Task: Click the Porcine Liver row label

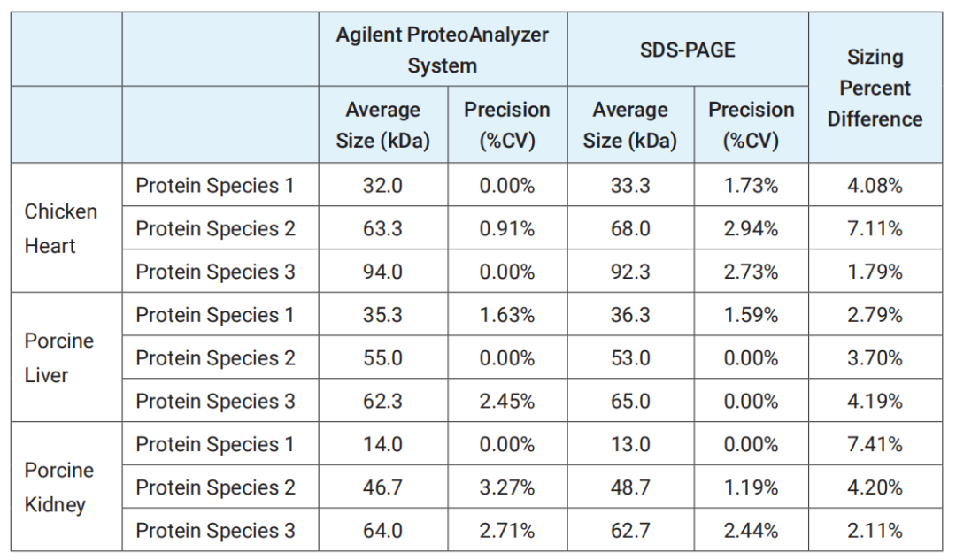Action: tap(59, 357)
